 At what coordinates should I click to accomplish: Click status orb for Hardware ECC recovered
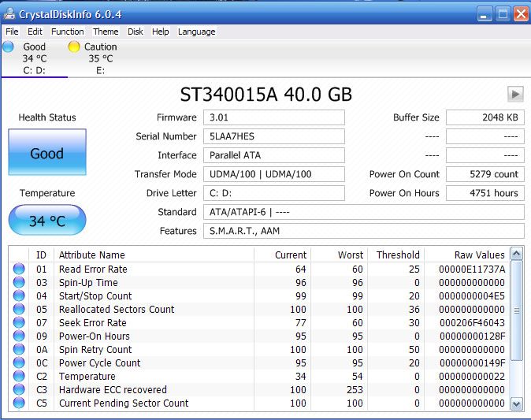tap(19, 389)
